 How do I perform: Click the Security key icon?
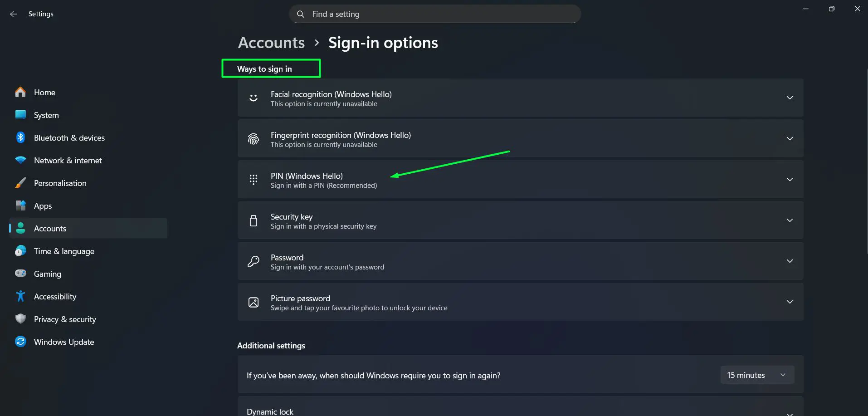pos(253,220)
